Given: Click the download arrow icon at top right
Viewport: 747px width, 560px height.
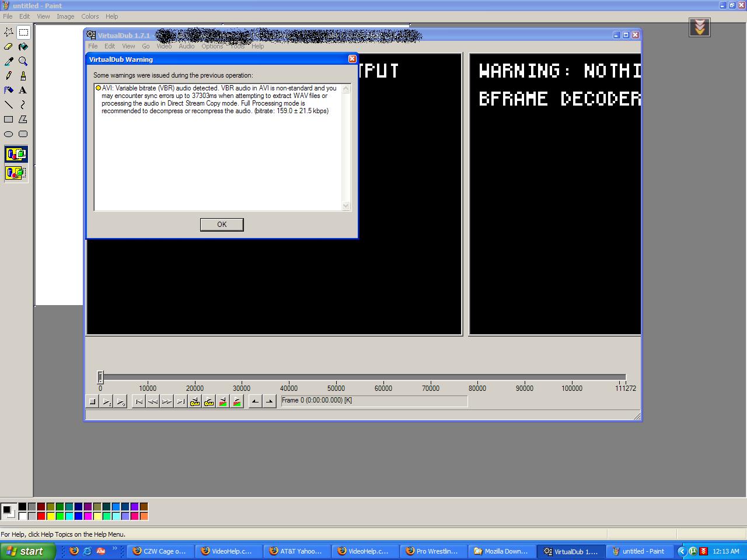Looking at the screenshot, I should [x=700, y=27].
